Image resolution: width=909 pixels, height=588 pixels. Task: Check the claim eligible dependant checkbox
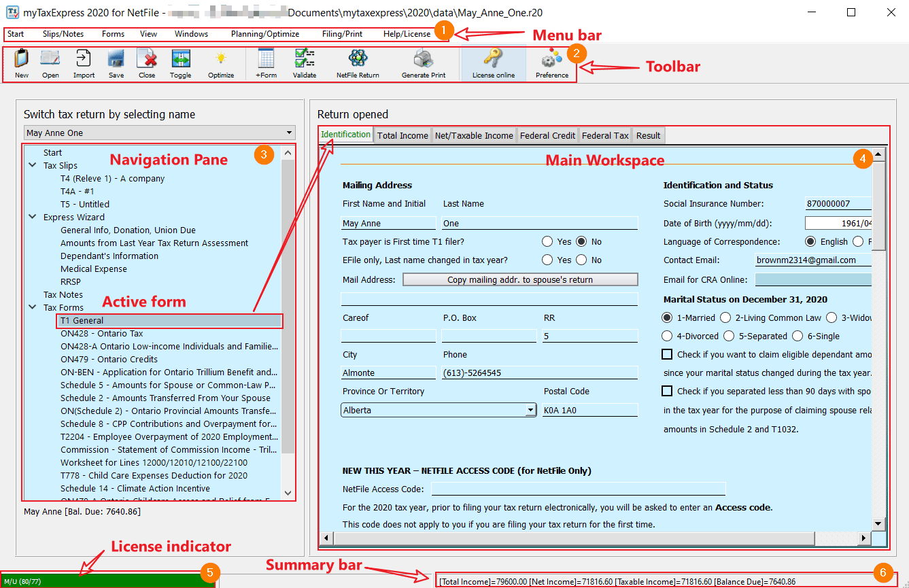pos(668,354)
